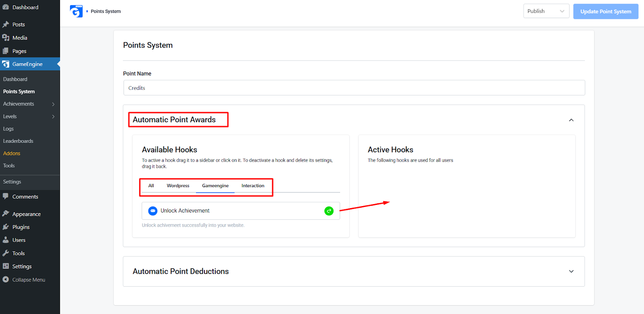Viewport: 644px width, 314px height.
Task: Collapse the Automatic Point Awards section
Action: coord(571,120)
